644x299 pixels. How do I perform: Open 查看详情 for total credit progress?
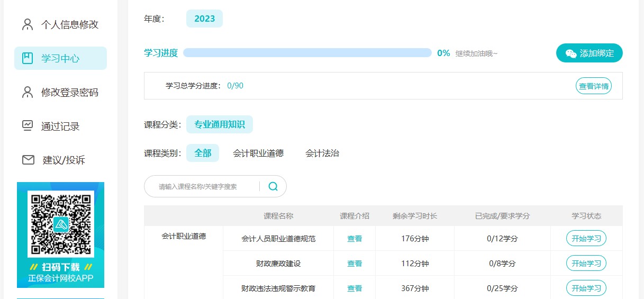pos(593,86)
